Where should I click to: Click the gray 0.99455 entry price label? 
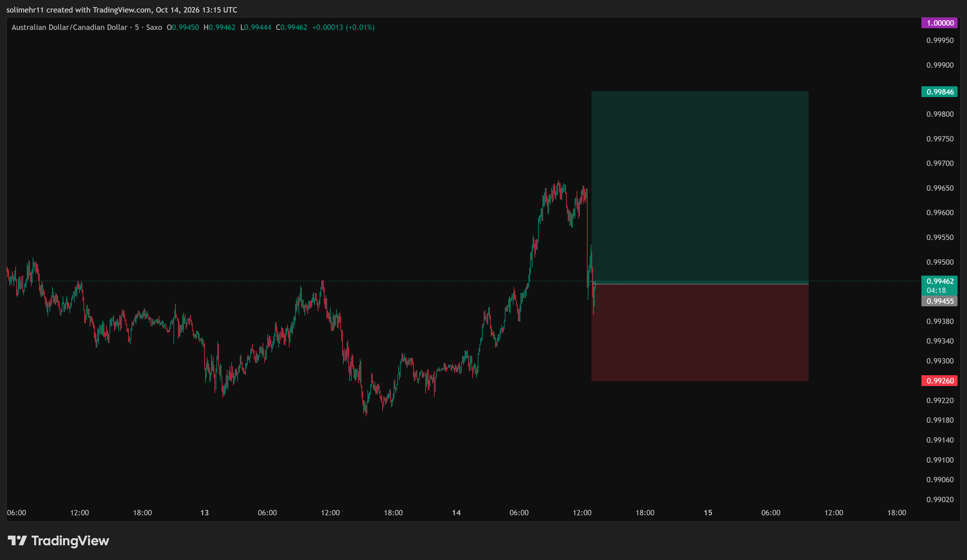coord(939,301)
